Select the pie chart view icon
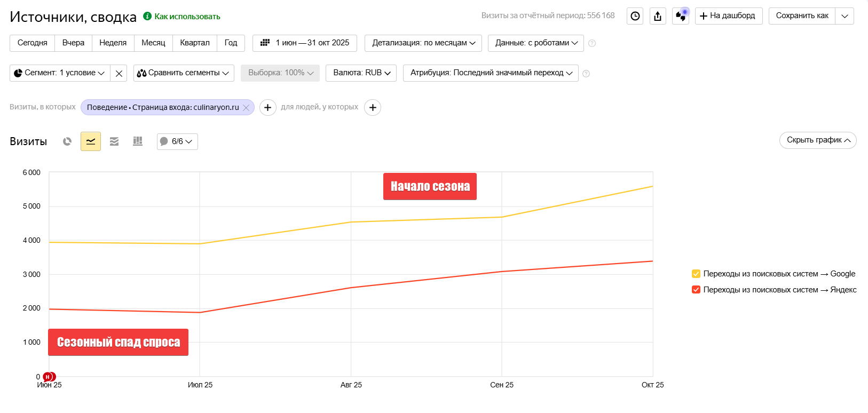Viewport: 868px width, 413px height. [x=67, y=141]
